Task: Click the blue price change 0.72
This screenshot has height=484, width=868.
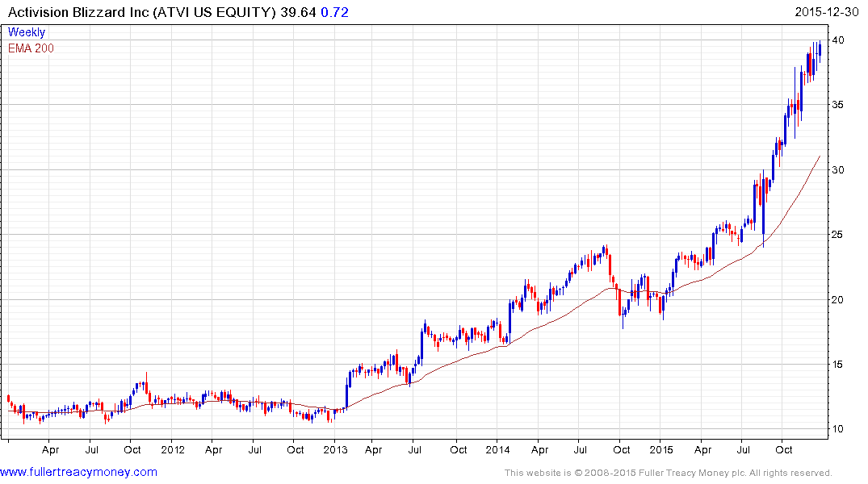Action: coord(335,12)
